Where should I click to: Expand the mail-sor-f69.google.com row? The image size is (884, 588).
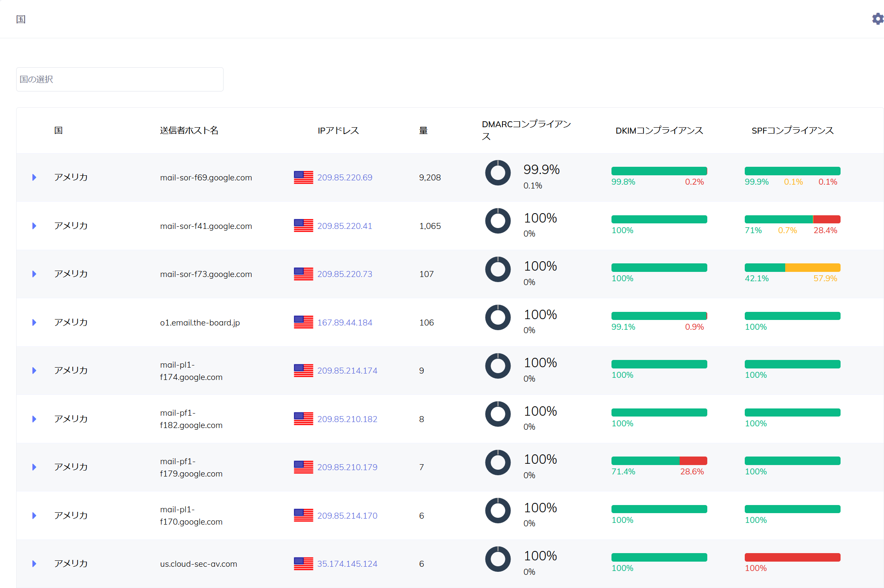click(x=34, y=177)
